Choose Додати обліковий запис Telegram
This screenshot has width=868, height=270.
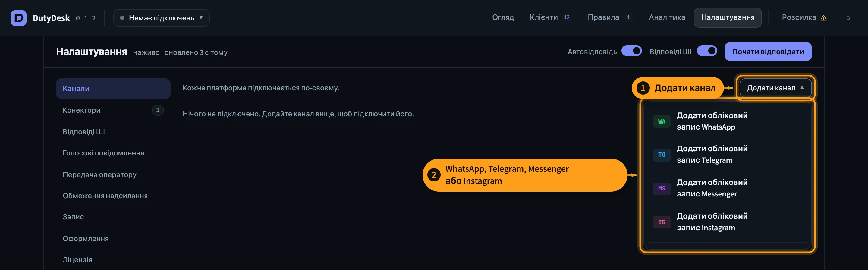pyautogui.click(x=727, y=155)
